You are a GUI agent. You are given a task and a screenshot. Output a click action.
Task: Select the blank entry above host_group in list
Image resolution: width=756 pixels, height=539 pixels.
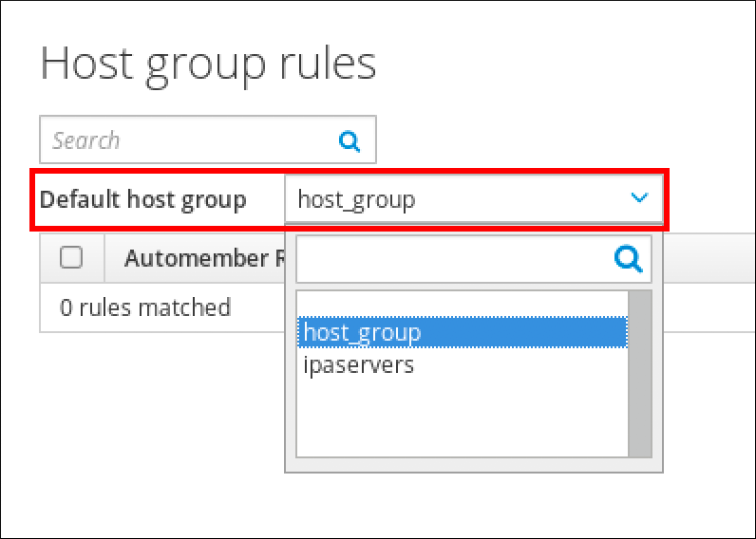[462, 304]
